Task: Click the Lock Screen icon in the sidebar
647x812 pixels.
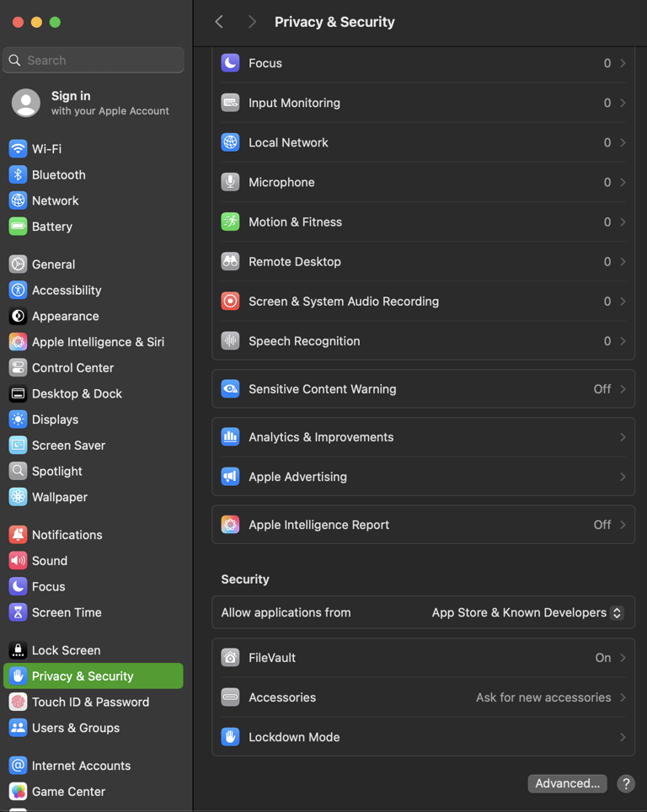Action: coord(19,650)
